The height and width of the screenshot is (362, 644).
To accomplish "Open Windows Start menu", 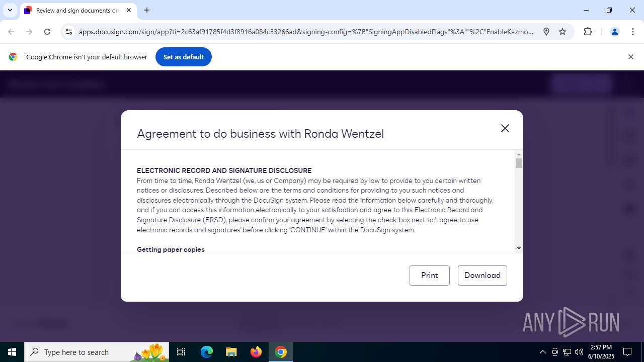I will [12, 352].
